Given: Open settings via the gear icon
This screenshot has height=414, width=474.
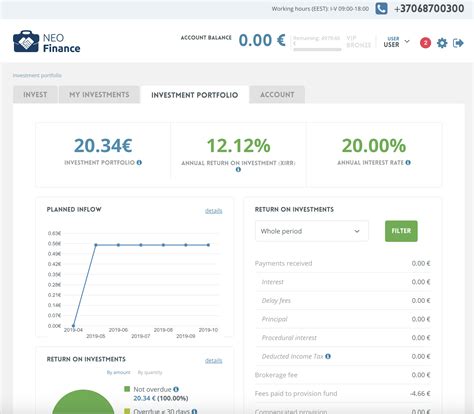Looking at the screenshot, I should pyautogui.click(x=442, y=43).
